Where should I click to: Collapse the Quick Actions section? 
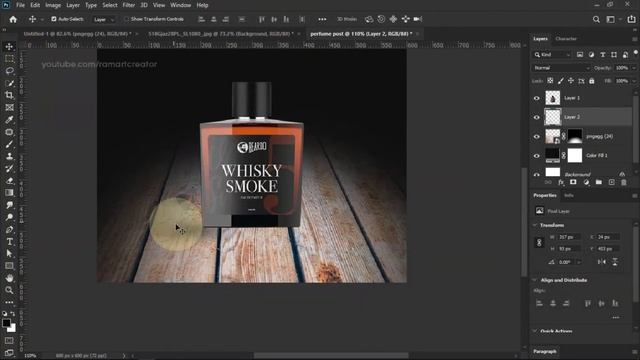[x=535, y=331]
